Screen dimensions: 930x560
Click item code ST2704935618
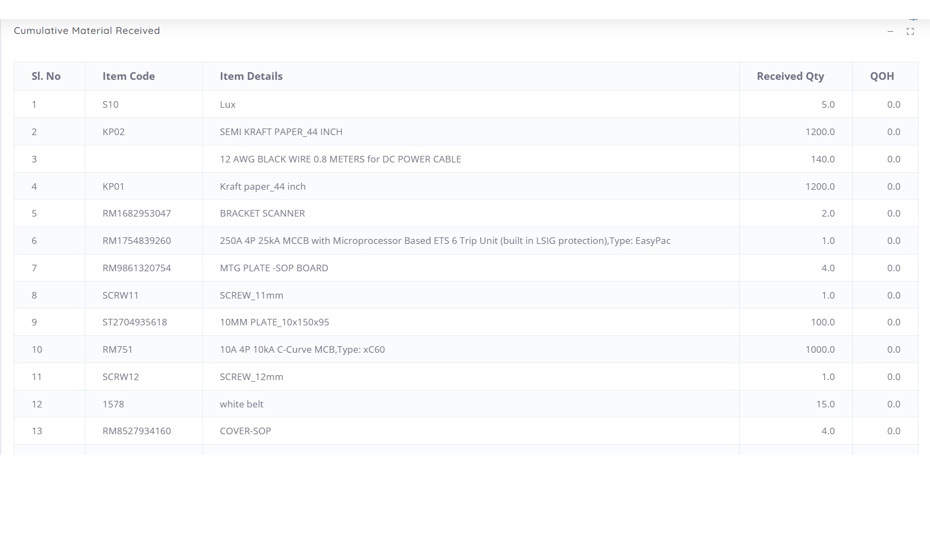tap(135, 322)
